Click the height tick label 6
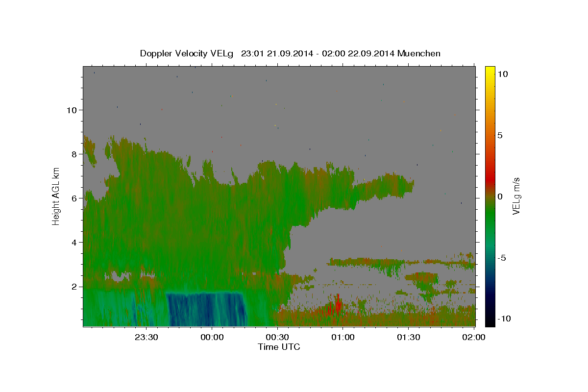Screen dimensions: 588x392 point(74,198)
